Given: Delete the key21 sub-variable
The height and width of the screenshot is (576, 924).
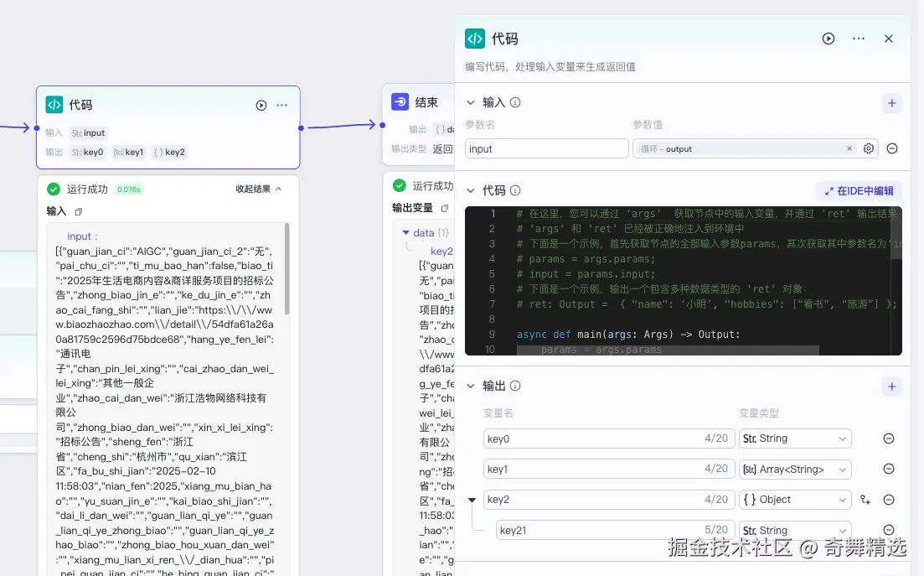Looking at the screenshot, I should (x=889, y=530).
